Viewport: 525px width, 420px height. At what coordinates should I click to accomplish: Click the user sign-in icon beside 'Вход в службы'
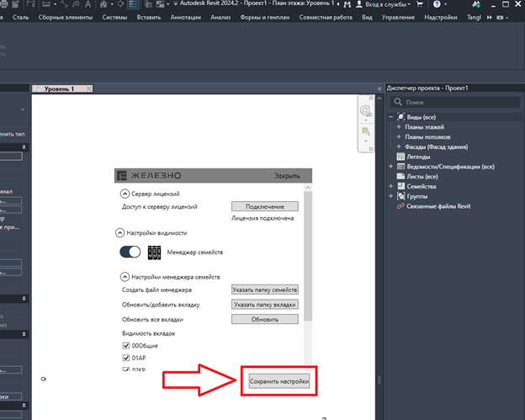point(359,4)
